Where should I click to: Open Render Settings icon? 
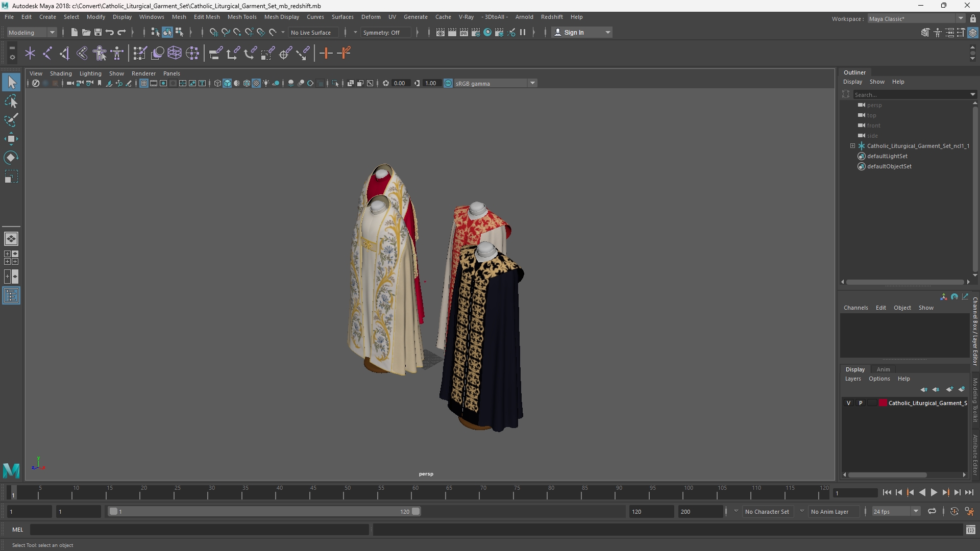[476, 32]
